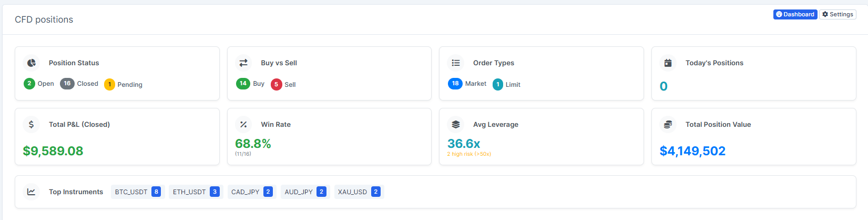Click the Today's Positions calendar icon
868x220 pixels.
coord(668,63)
